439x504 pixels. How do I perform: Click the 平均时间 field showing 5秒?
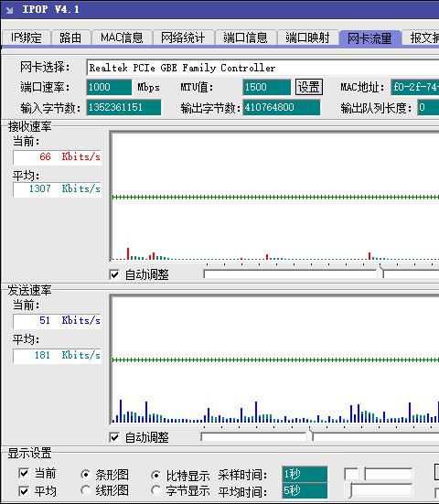click(x=305, y=491)
